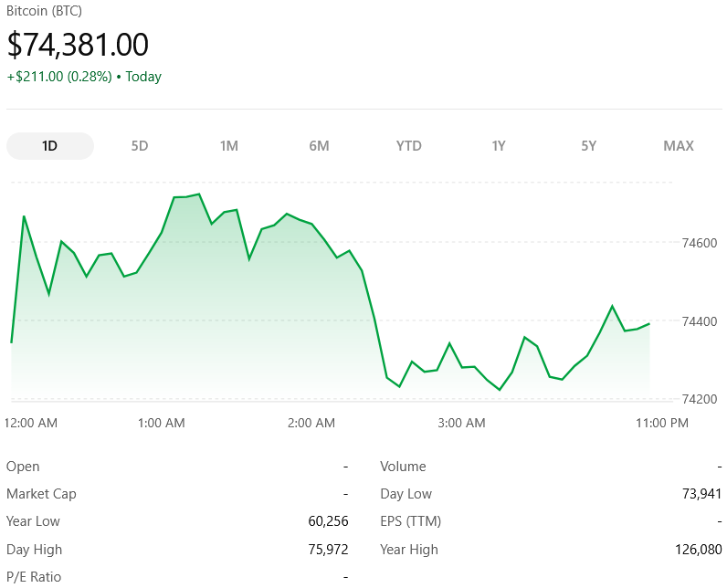View the 5Y price chart
This screenshot has height=588, width=727.
pyautogui.click(x=589, y=146)
